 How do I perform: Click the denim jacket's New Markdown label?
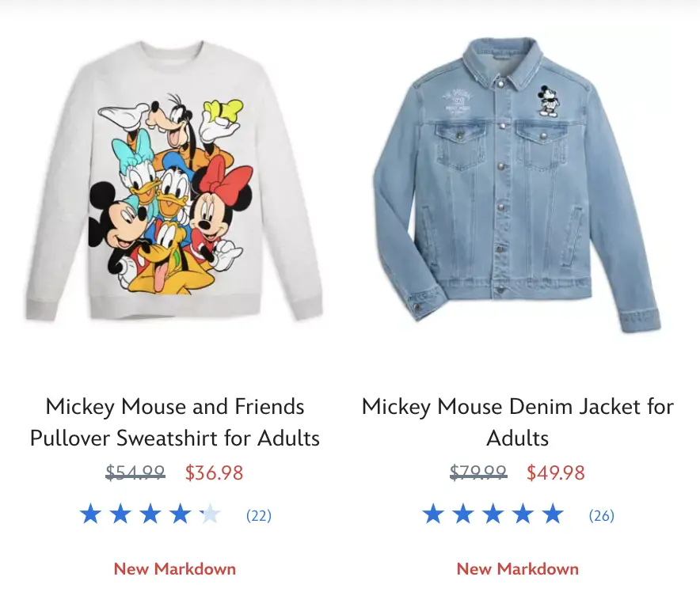pos(517,569)
